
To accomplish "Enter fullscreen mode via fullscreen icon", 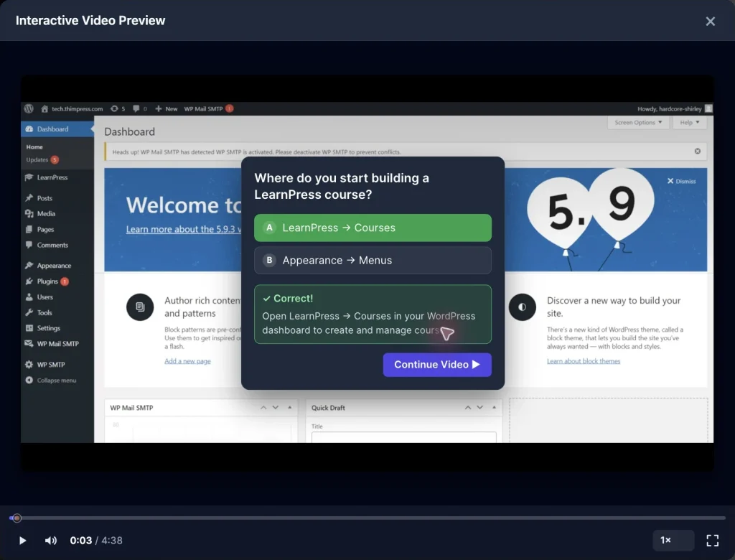I will click(x=713, y=541).
